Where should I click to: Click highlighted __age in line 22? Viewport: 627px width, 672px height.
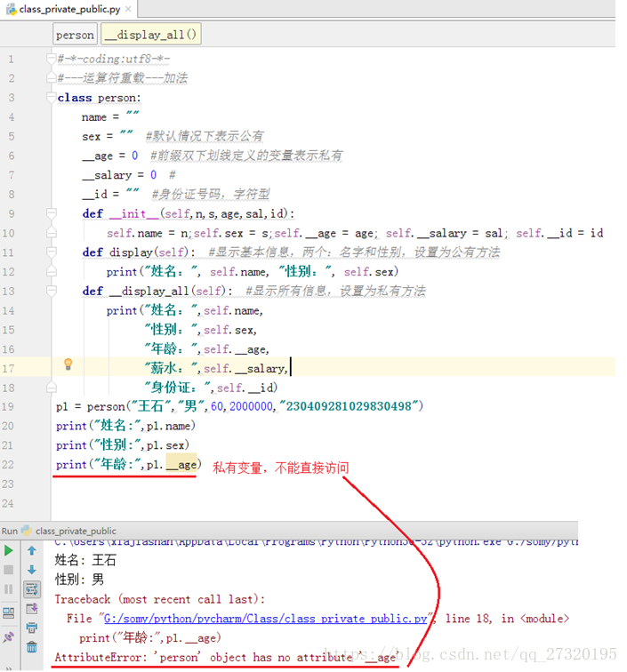point(181,465)
